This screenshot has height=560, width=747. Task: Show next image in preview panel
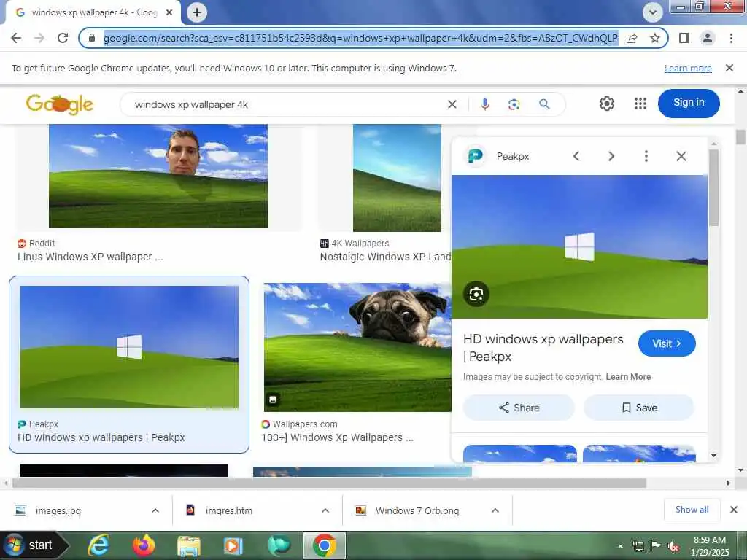[x=611, y=156]
